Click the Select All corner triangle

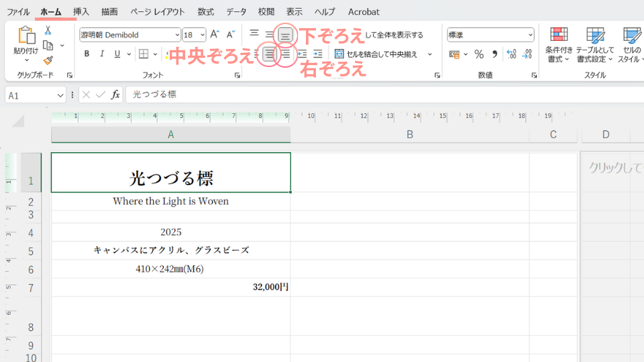click(18, 121)
